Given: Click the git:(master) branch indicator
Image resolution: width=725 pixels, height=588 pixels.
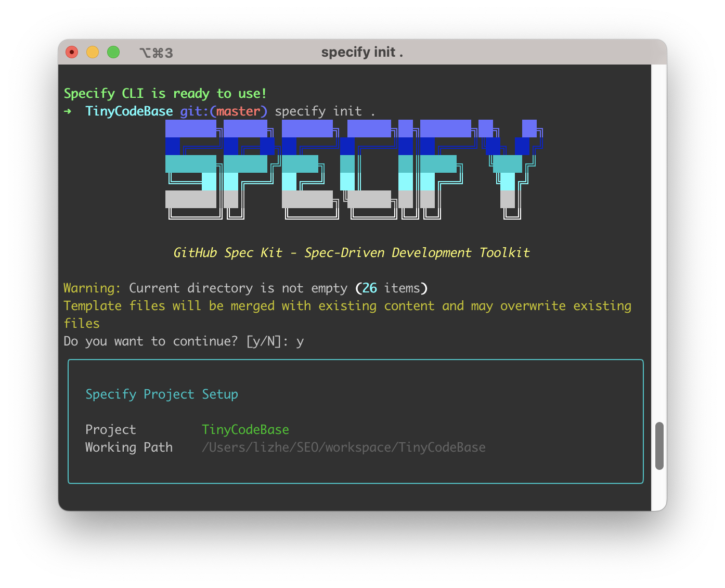Looking at the screenshot, I should click(x=224, y=111).
